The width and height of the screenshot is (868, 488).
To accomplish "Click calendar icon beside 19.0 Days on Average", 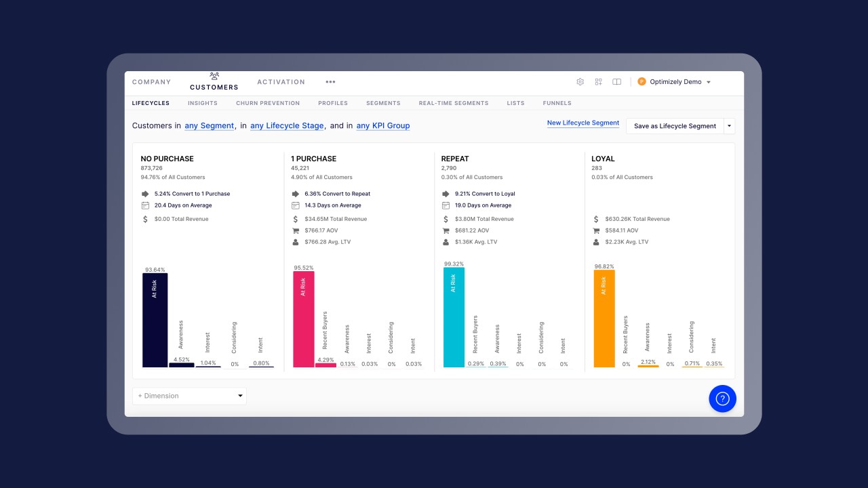I will pos(446,205).
